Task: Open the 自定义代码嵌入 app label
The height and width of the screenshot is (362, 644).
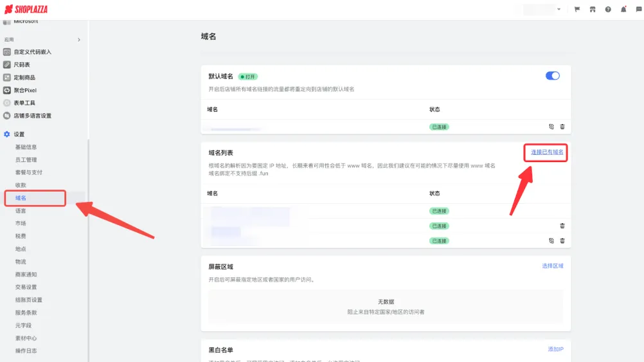Action: (32, 52)
